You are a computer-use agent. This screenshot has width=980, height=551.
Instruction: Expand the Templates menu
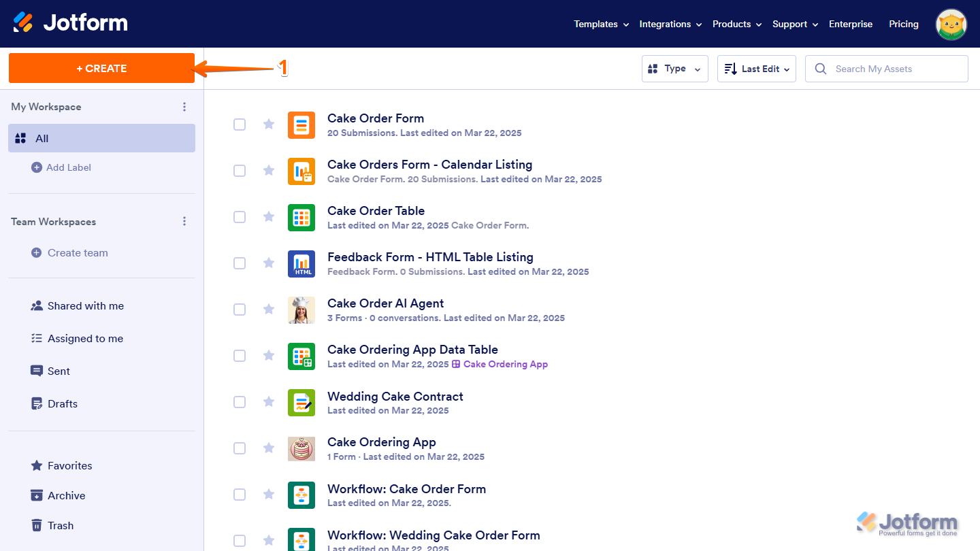point(600,24)
